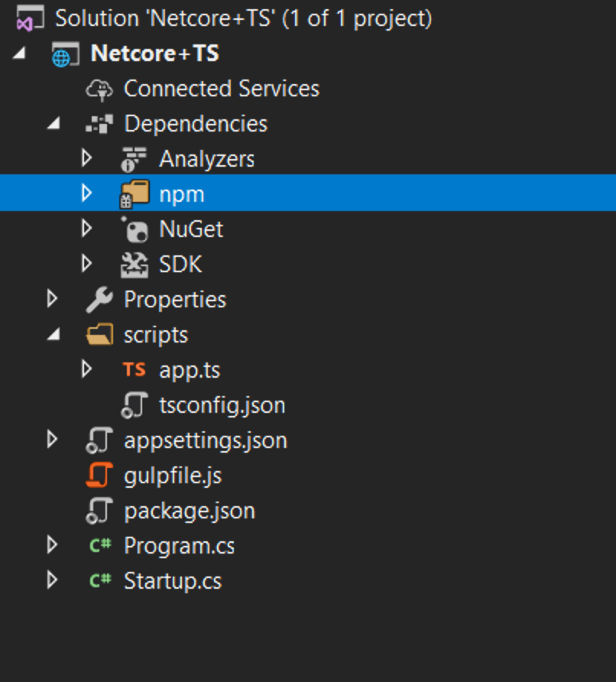Select the npm package folder icon
The height and width of the screenshot is (682, 616).
tap(135, 193)
